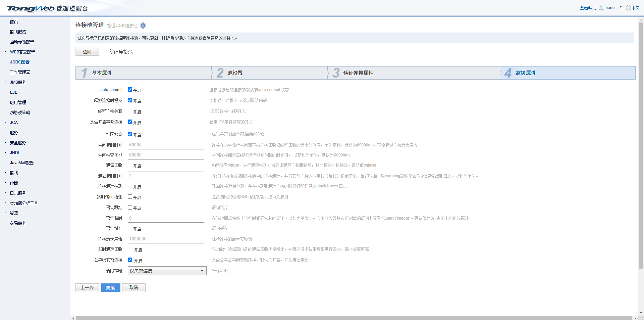Expand the EJB sidebar arrow
Image resolution: width=644 pixels, height=320 pixels.
coord(5,92)
